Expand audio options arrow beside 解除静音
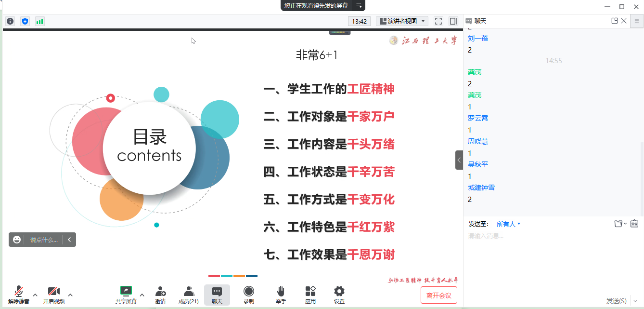Viewport: 644px width, 309px height. (35, 295)
